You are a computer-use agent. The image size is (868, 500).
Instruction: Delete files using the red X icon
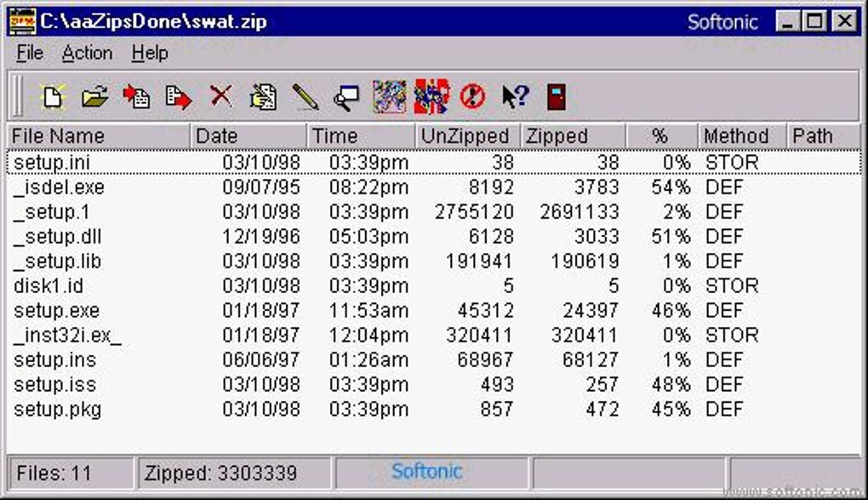220,96
